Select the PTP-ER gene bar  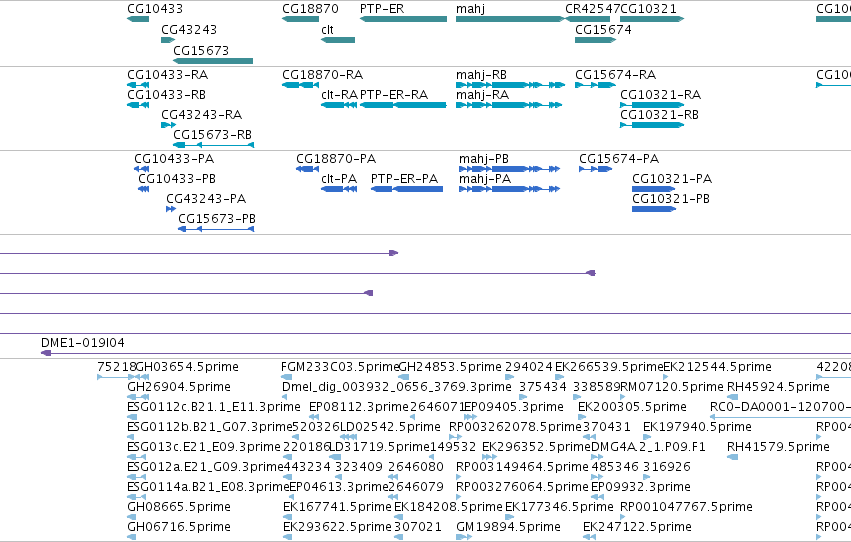[403, 19]
